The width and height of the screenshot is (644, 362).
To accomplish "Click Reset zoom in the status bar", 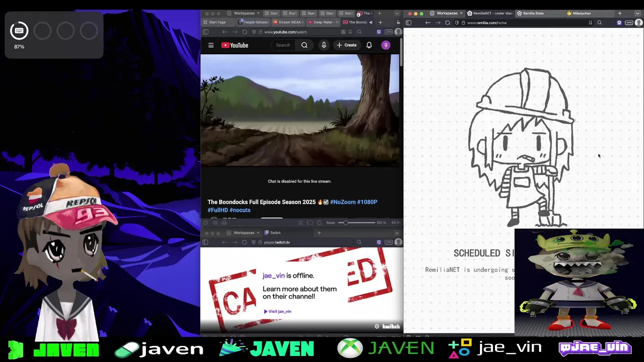I will 331,223.
